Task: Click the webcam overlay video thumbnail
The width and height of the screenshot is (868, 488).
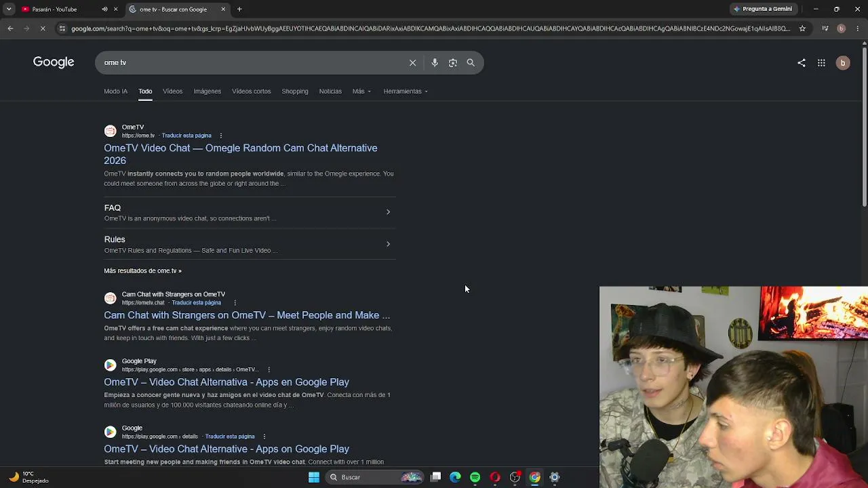Action: click(x=734, y=387)
